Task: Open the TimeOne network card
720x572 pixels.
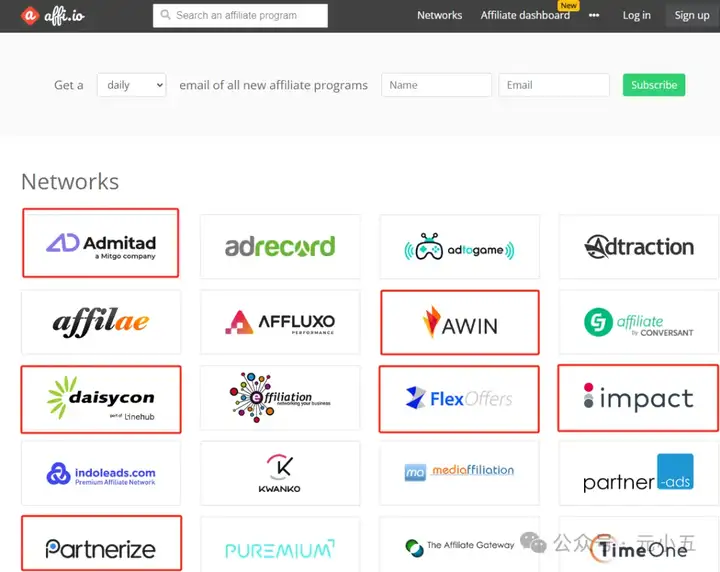Action: pyautogui.click(x=639, y=544)
